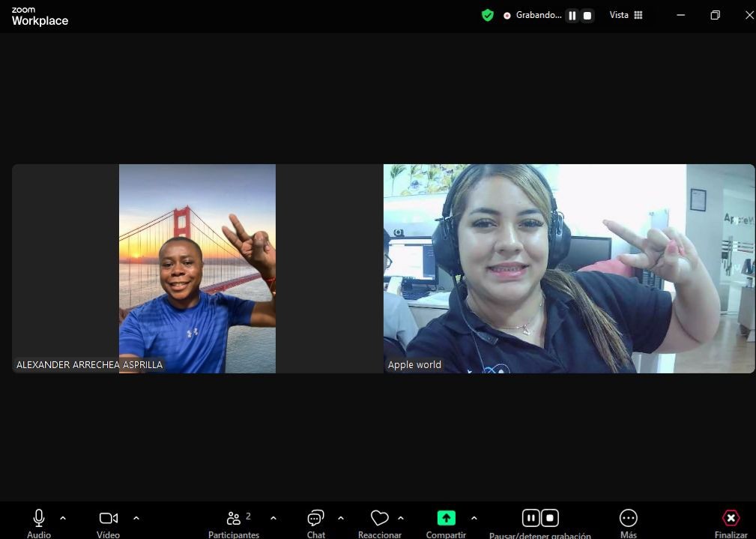Expand the video options chevron

pos(136,518)
